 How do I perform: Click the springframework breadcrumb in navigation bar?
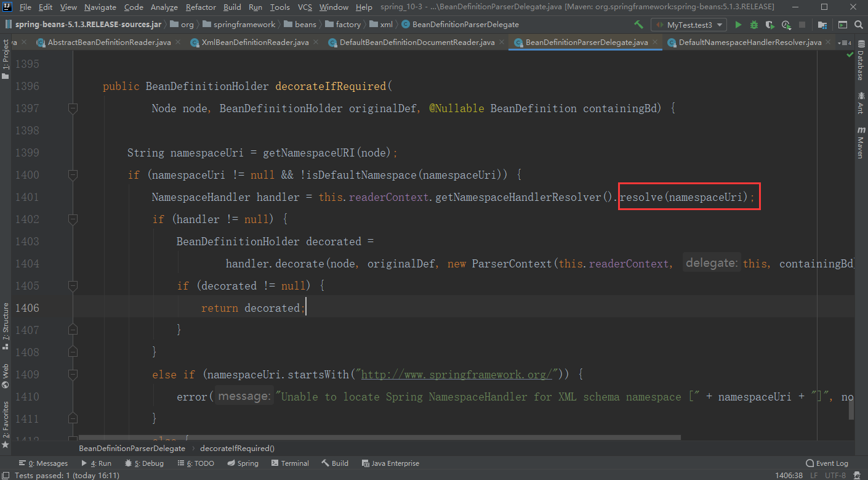tap(238, 25)
